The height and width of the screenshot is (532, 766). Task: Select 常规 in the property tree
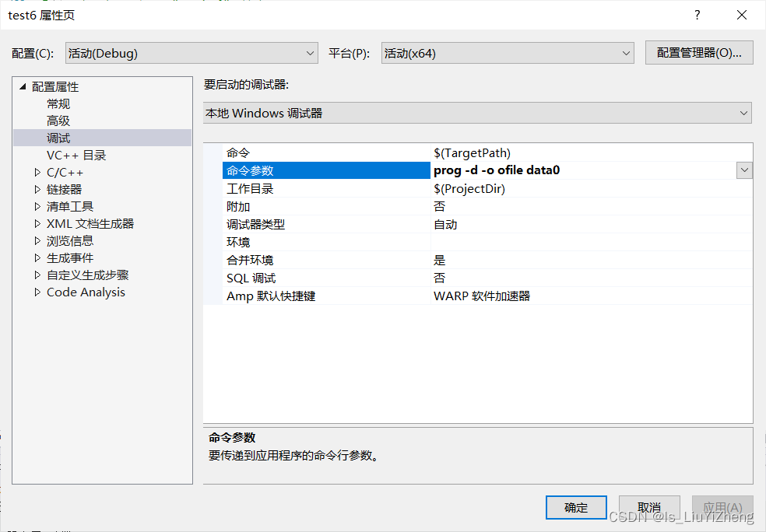(x=58, y=104)
